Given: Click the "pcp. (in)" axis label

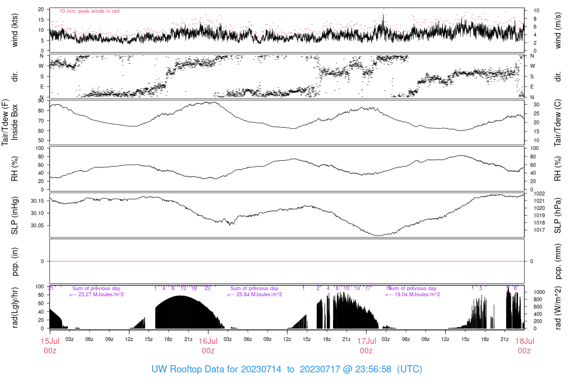Looking at the screenshot, I should point(15,262).
